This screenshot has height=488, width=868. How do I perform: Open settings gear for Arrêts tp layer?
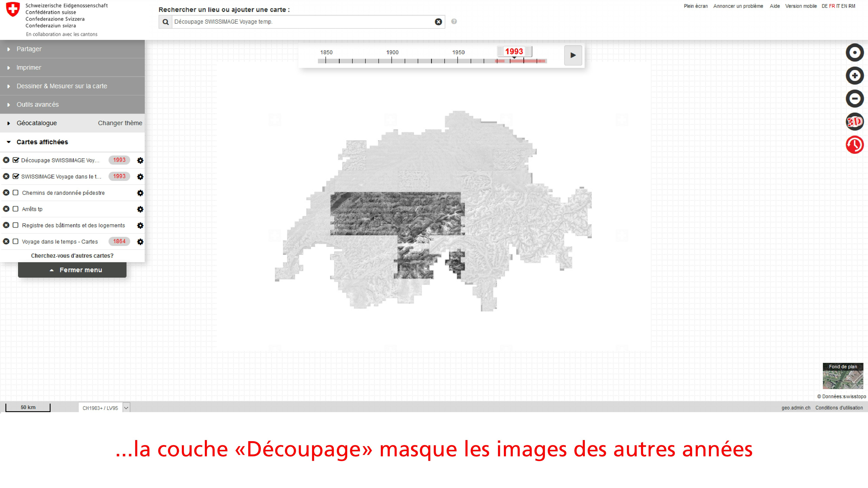[x=140, y=209]
